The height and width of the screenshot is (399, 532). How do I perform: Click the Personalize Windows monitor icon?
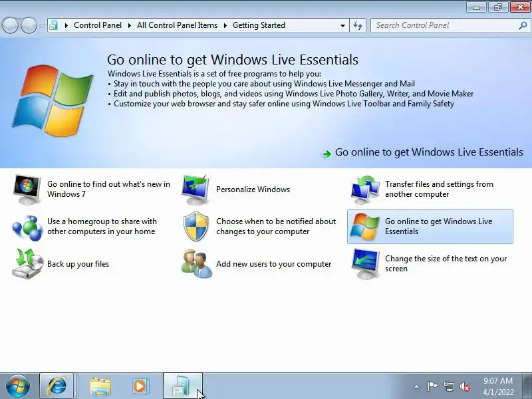195,190
